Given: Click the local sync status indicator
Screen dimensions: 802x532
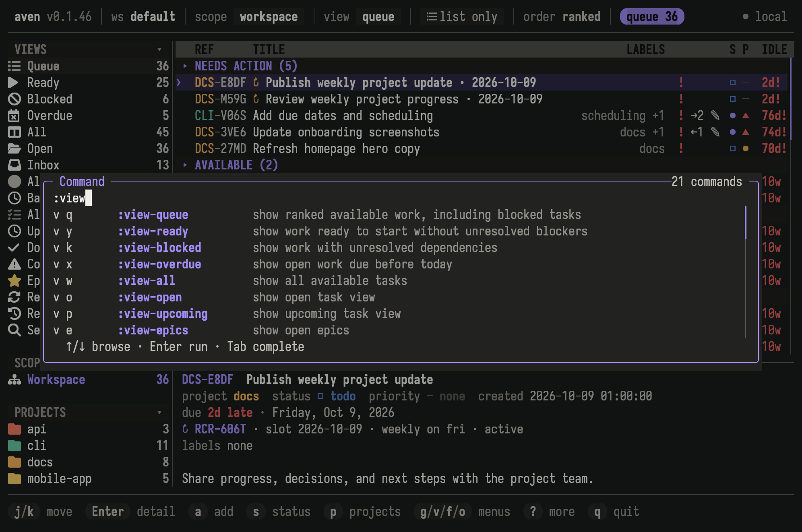Looking at the screenshot, I should point(764,16).
